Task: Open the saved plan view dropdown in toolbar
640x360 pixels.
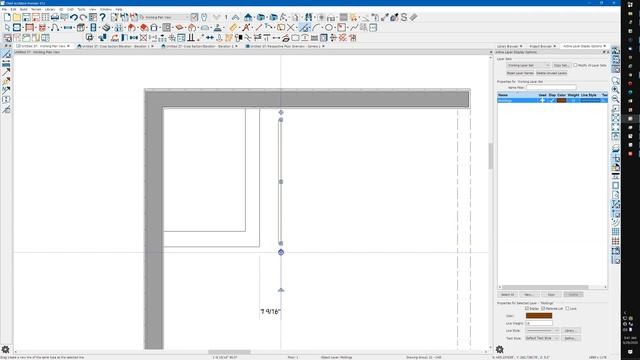Action: [x=164, y=18]
